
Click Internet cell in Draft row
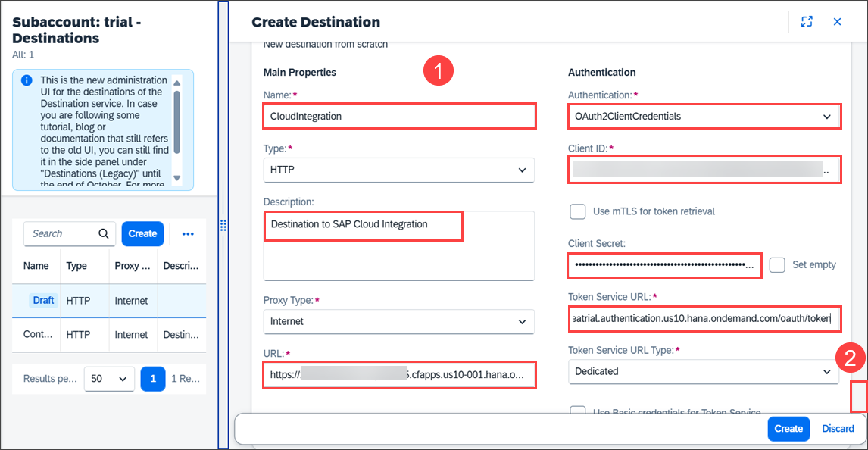click(131, 301)
